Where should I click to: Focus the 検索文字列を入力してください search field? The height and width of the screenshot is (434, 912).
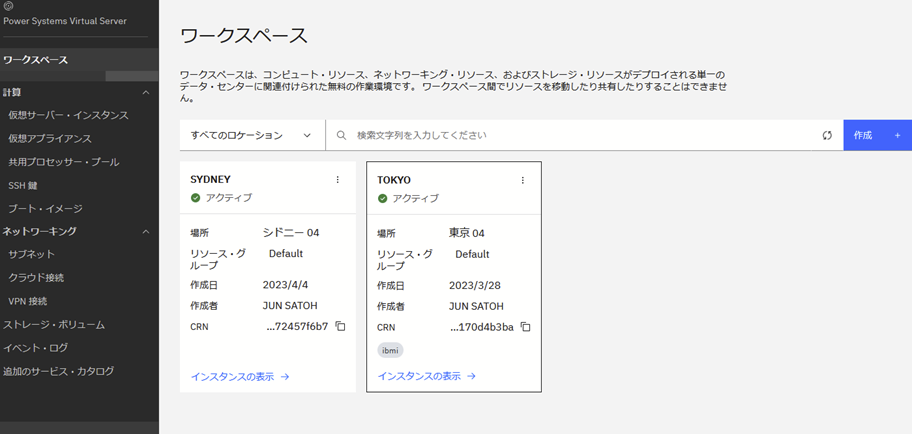coord(568,135)
